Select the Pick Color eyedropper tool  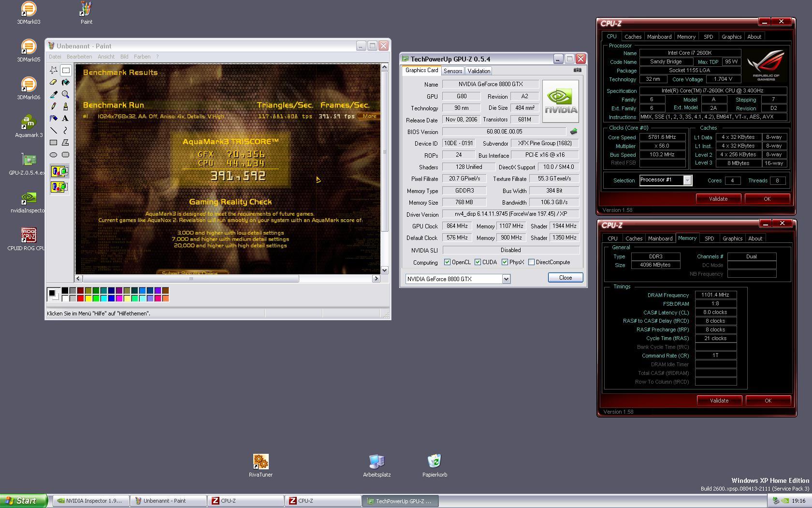coord(54,94)
